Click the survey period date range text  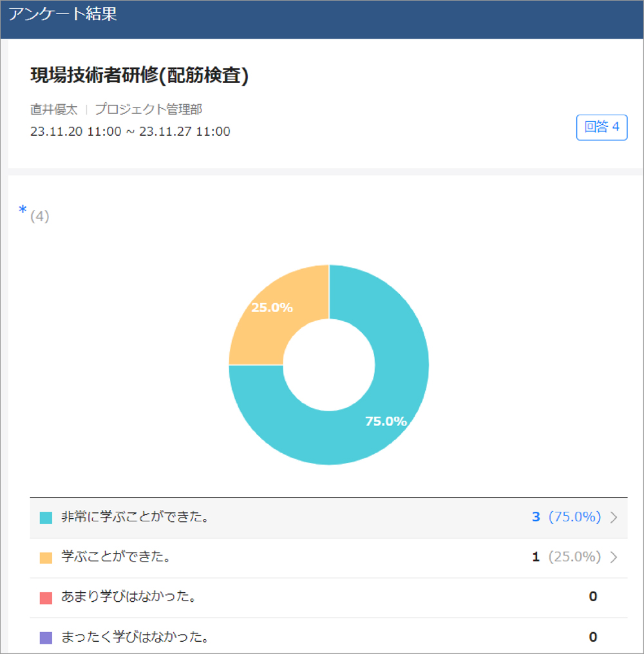[130, 131]
